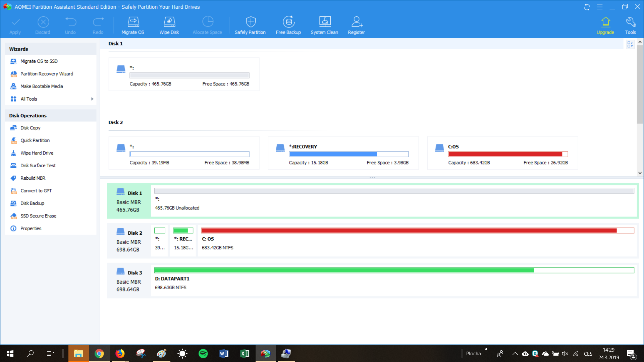Image resolution: width=644 pixels, height=362 pixels.
Task: Click the Register user icon
Action: [356, 22]
